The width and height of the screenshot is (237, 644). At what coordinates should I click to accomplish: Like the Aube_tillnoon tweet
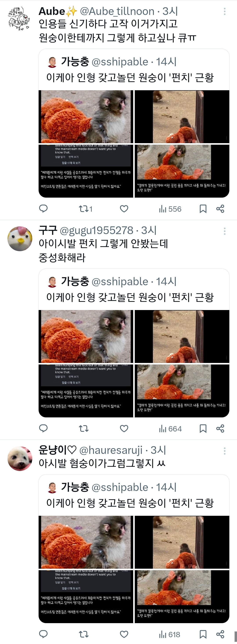[124, 209]
